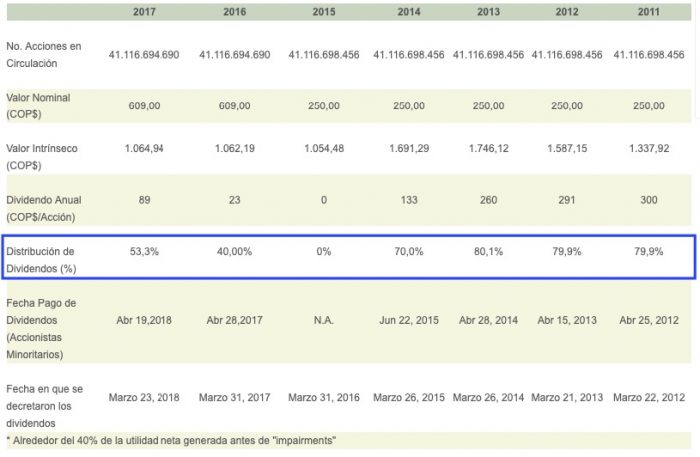Click the declaration date 'Marzo 23, 2018'
Image resolution: width=700 pixels, height=457 pixels.
[x=144, y=397]
